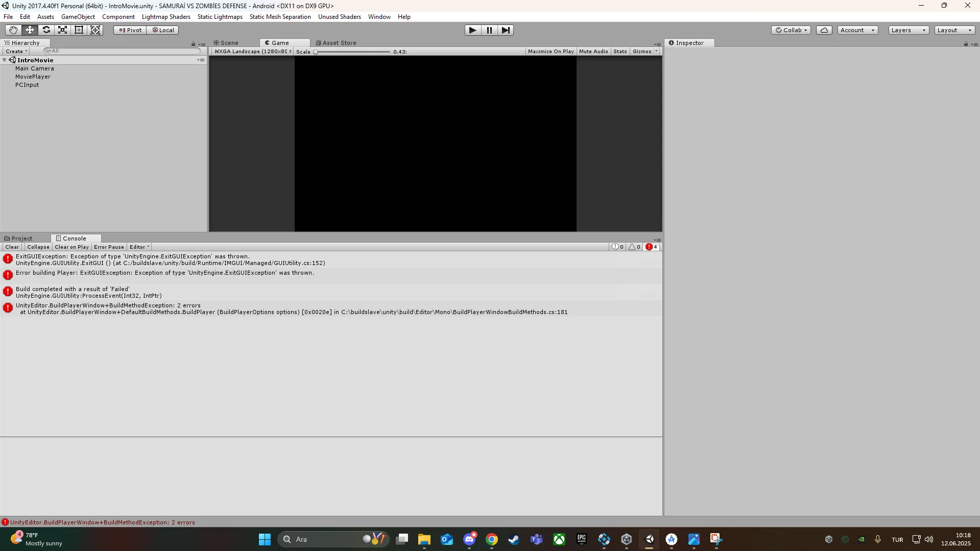This screenshot has height=551, width=980.
Task: Toggle info message count filter
Action: click(618, 247)
